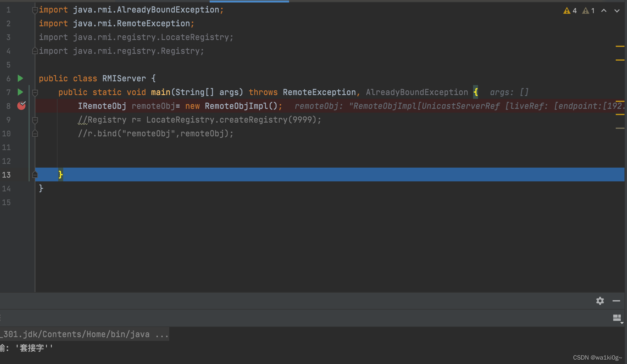Image resolution: width=627 pixels, height=364 pixels.
Task: Collapse the main method fold on line 7
Action: [x=35, y=93]
